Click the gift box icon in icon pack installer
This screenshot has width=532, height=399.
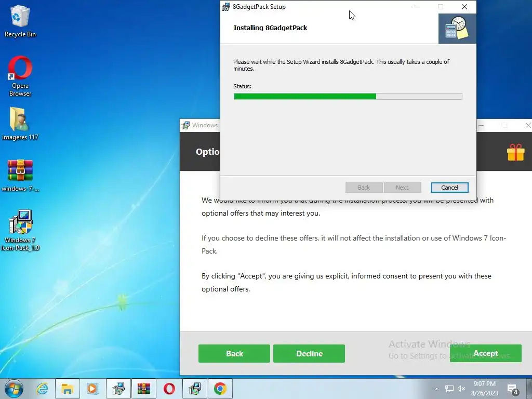pos(515,152)
